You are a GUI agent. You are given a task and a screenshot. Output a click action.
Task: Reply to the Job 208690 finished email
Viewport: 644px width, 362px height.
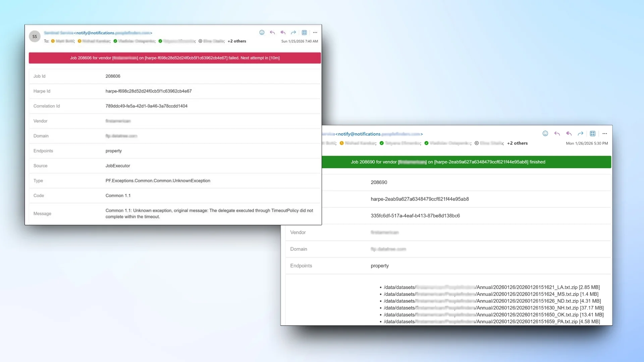[557, 133]
